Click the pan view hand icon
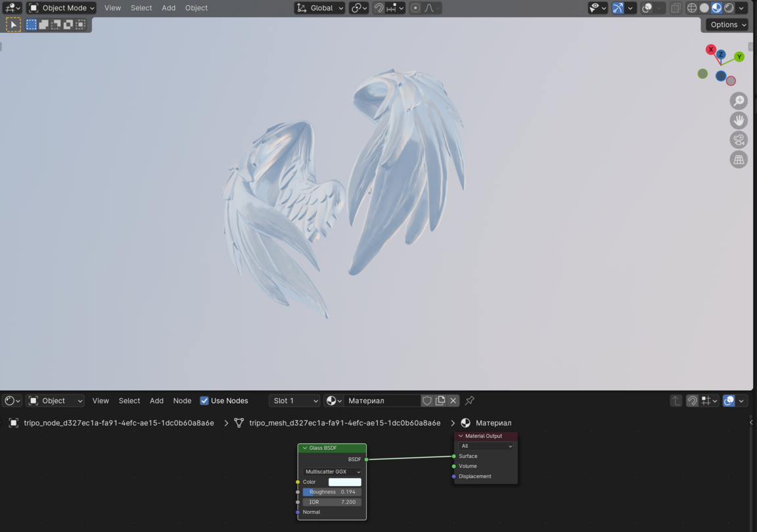 [x=739, y=120]
